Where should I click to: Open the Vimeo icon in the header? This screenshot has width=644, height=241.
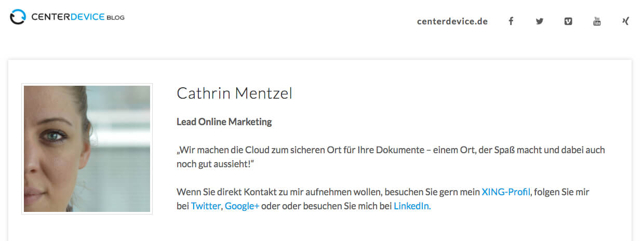tap(568, 21)
